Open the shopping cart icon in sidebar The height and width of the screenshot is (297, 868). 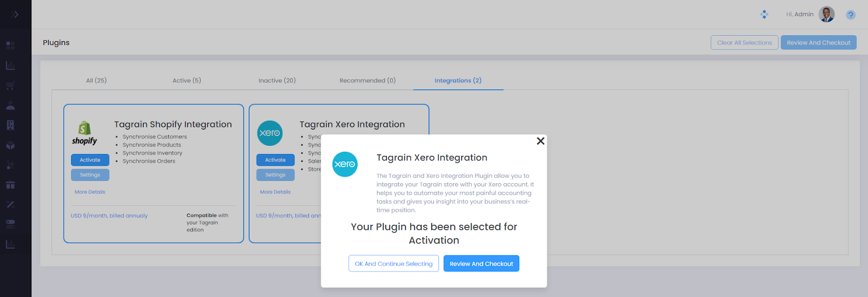click(10, 86)
